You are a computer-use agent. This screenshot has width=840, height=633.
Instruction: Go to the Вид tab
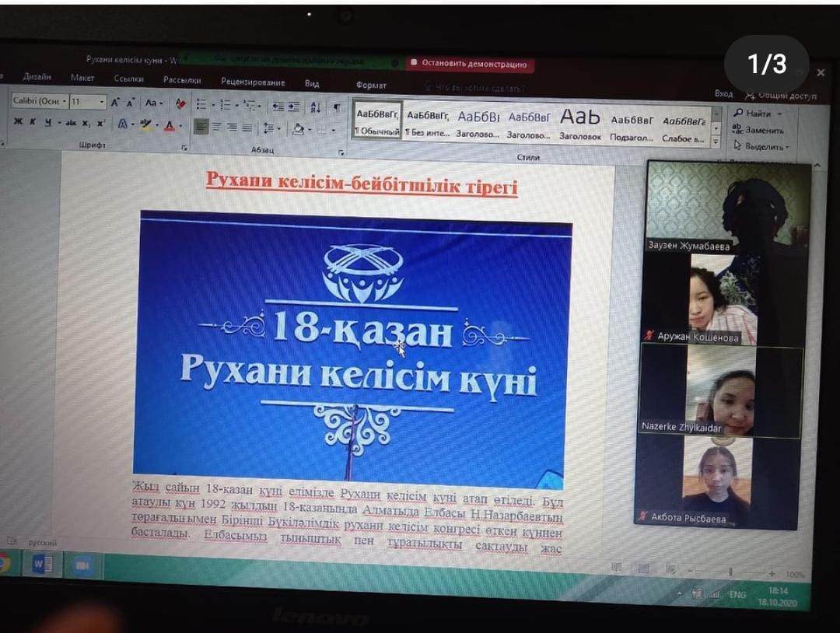pos(312,83)
